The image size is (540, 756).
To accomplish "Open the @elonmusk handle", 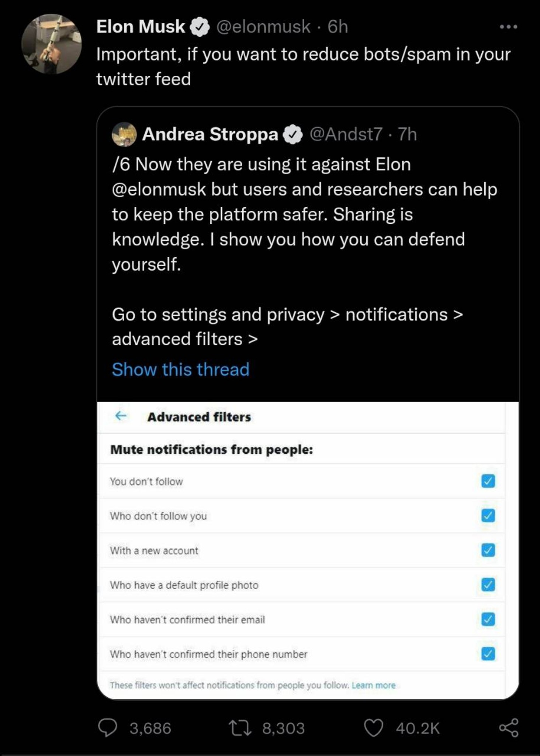I will pyautogui.click(x=263, y=27).
